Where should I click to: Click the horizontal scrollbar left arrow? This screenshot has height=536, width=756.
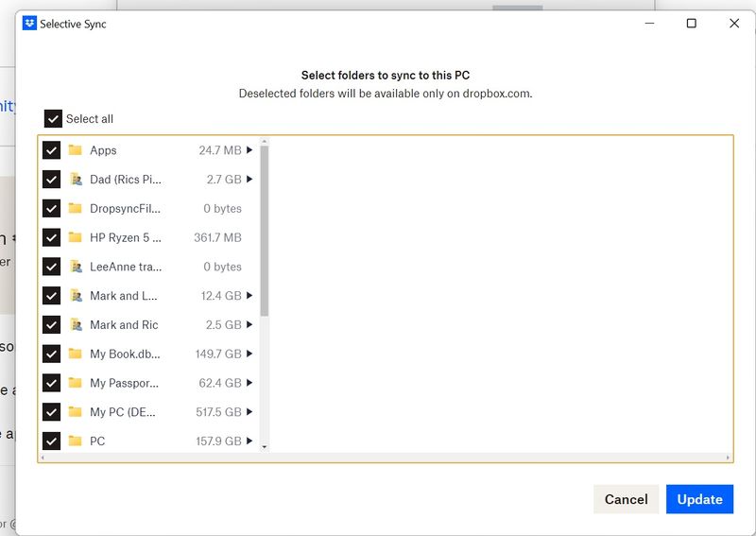pos(43,458)
